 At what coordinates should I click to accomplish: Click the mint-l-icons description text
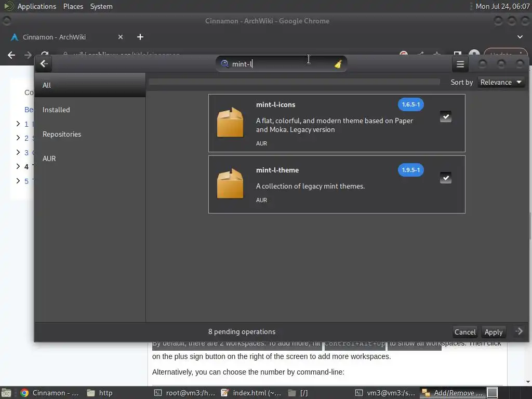(x=334, y=125)
